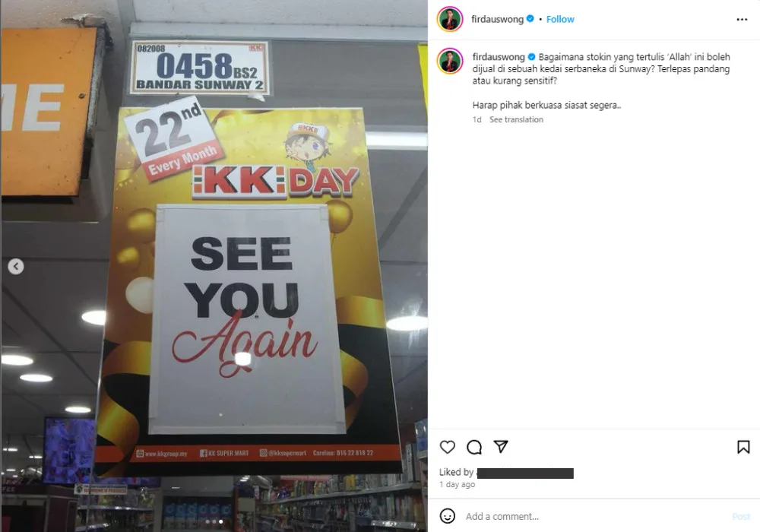The width and height of the screenshot is (760, 532).
Task: Click the verified badge next to header username
Action: 530,19
